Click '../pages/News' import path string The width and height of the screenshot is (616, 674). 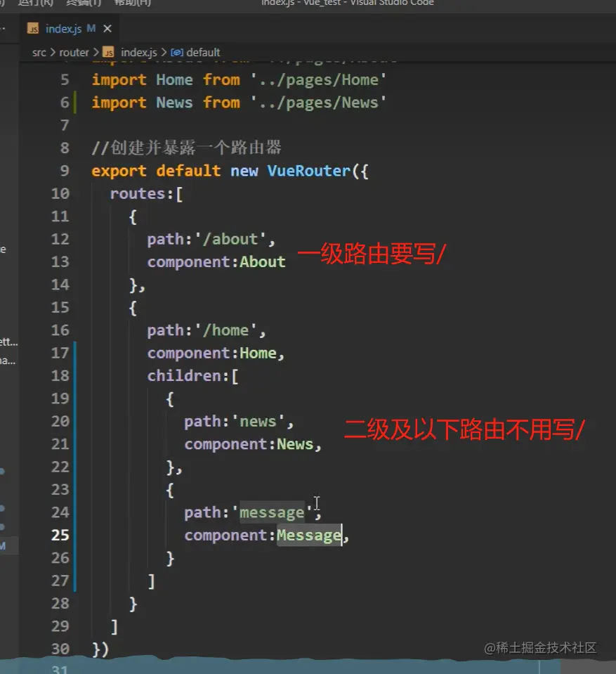coord(318,103)
